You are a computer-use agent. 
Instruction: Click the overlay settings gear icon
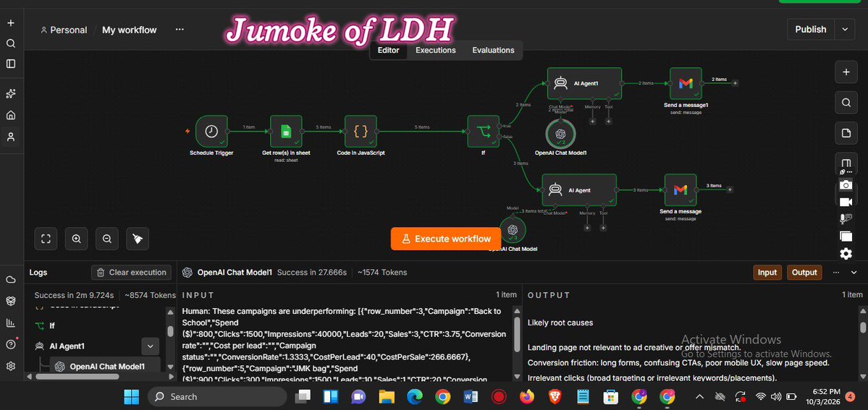click(846, 254)
